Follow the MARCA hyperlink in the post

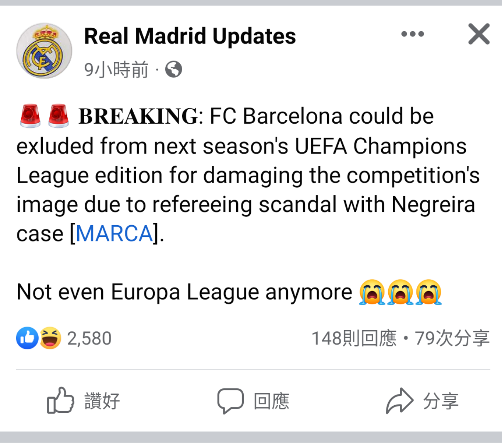pyautogui.click(x=115, y=234)
